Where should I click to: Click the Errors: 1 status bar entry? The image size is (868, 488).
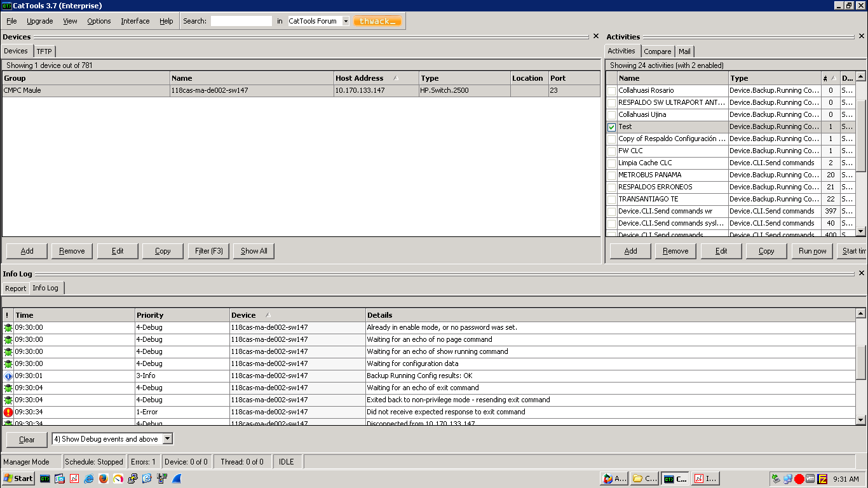click(143, 462)
